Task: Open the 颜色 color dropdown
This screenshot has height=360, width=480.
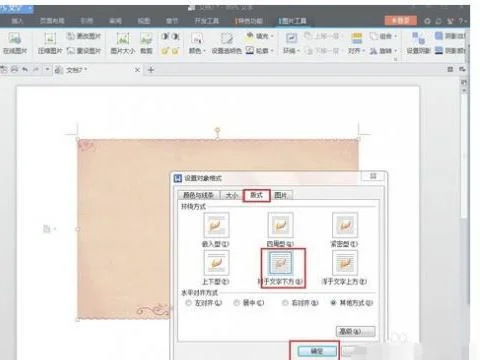Action: point(197,43)
